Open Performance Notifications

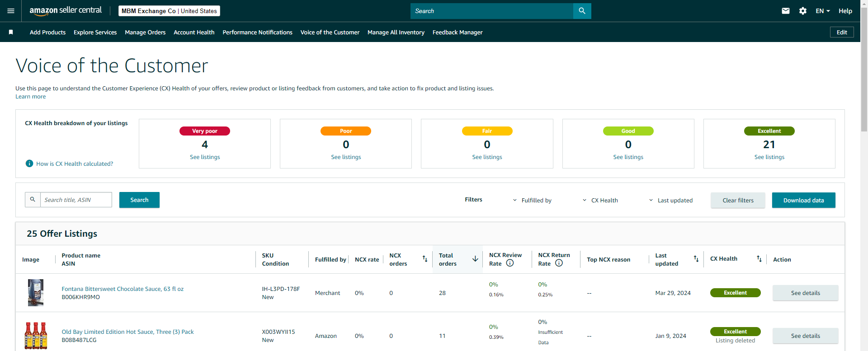click(257, 32)
